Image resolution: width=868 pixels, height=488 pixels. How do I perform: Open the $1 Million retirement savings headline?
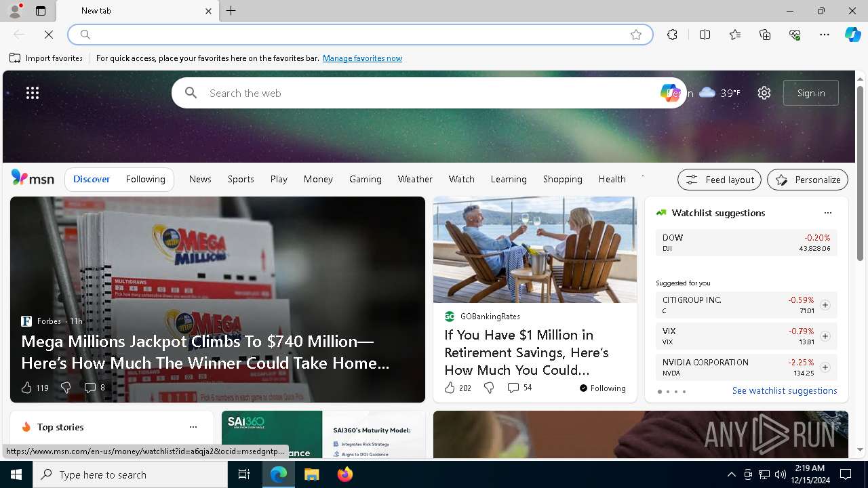point(526,352)
